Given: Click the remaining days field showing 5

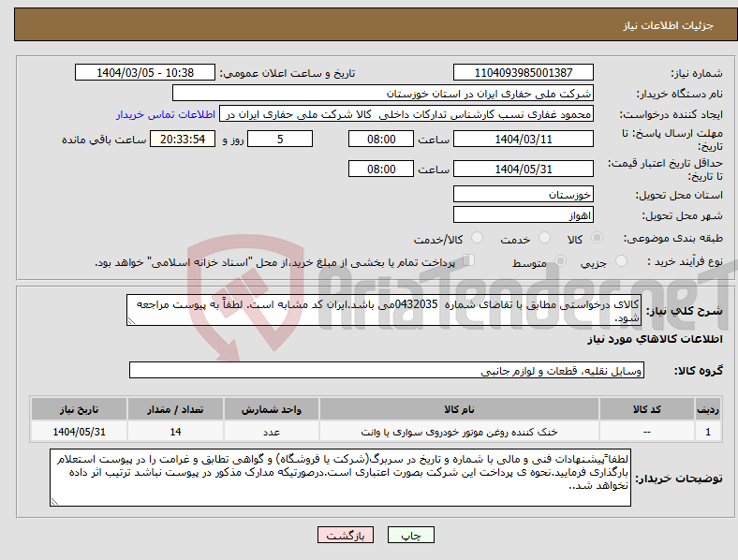Looking at the screenshot, I should pos(280,139).
